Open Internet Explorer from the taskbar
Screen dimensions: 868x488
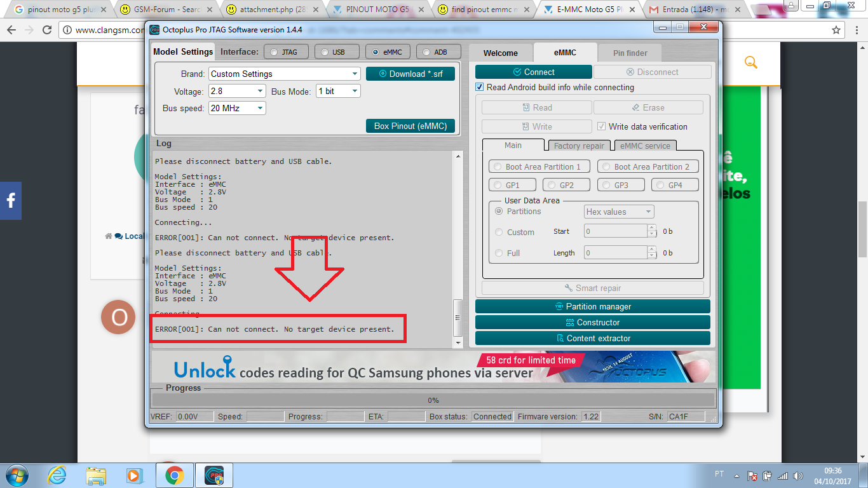[57, 475]
